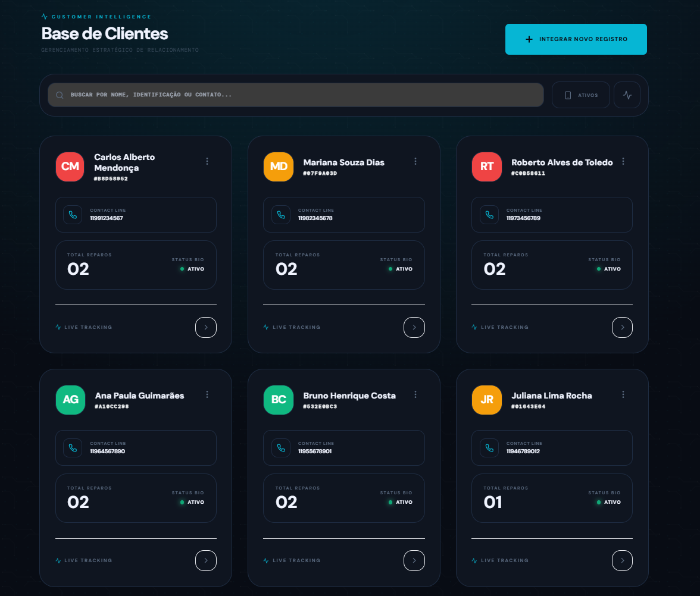Click CM avatar of Carlos Alberto Mendonça
Viewport: 700px width, 596px height.
tap(70, 167)
